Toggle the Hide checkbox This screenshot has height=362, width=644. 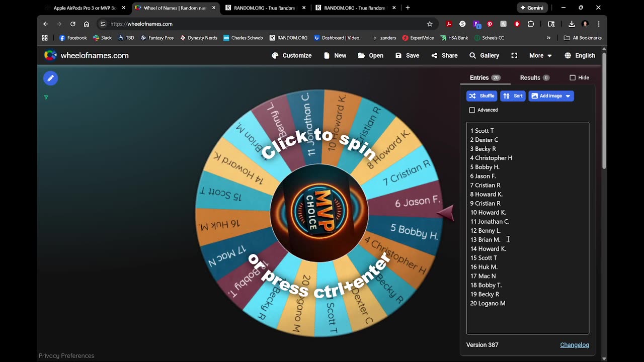(x=573, y=77)
